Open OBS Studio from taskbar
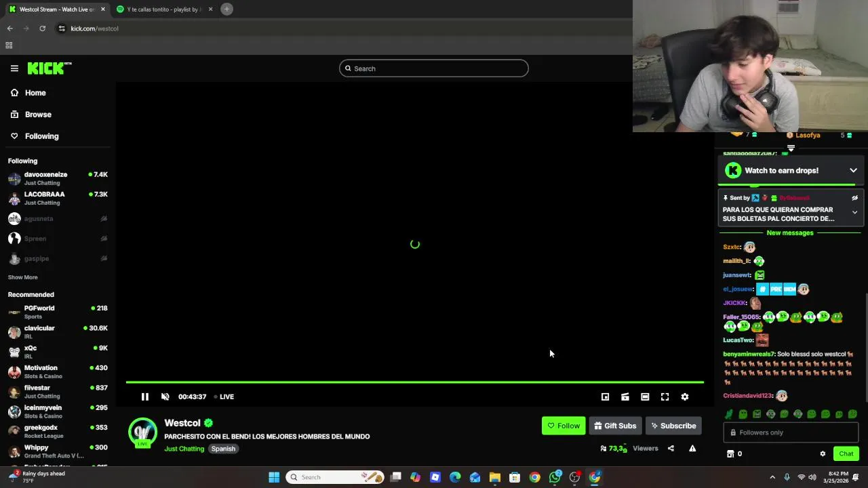 click(x=574, y=477)
